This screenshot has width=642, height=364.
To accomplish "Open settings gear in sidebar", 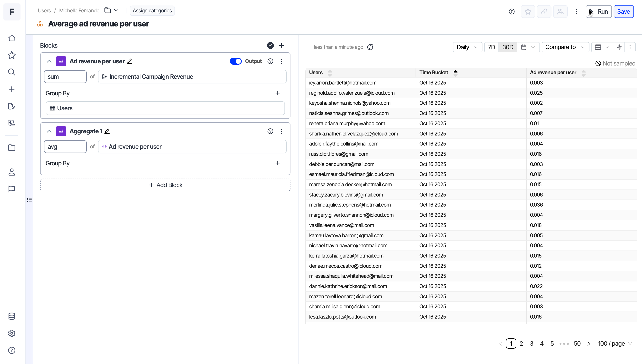I will click(x=12, y=333).
